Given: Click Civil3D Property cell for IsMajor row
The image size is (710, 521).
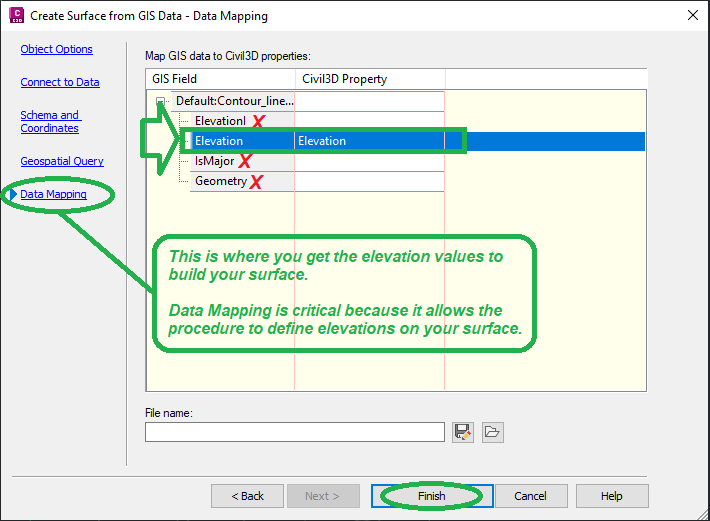Looking at the screenshot, I should pyautogui.click(x=369, y=161).
